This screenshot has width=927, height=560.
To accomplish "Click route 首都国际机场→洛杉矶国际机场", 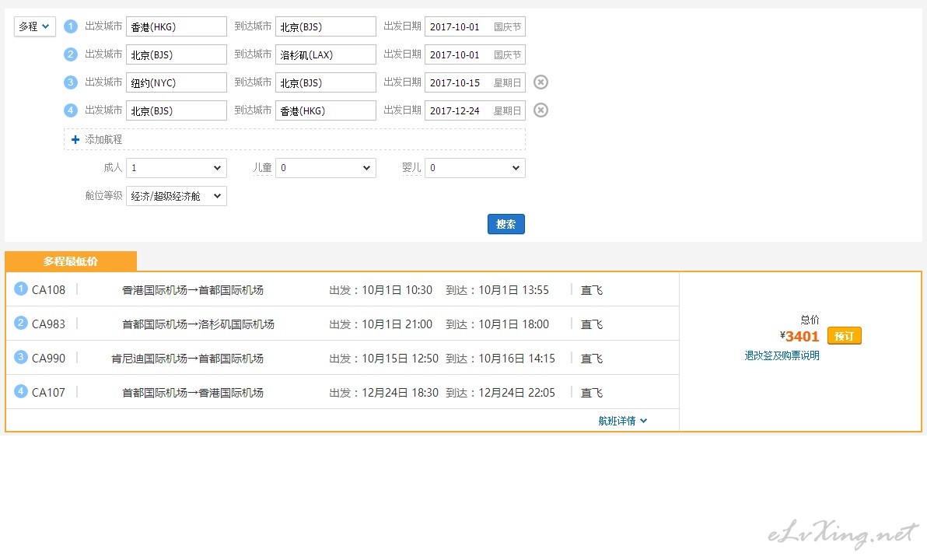I will click(x=198, y=324).
